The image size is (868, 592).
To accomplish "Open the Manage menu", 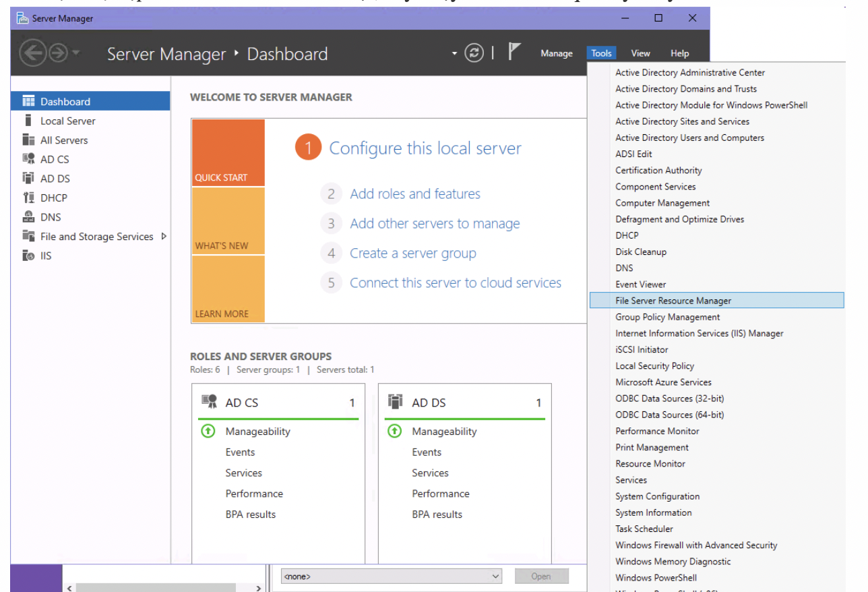I will point(557,53).
